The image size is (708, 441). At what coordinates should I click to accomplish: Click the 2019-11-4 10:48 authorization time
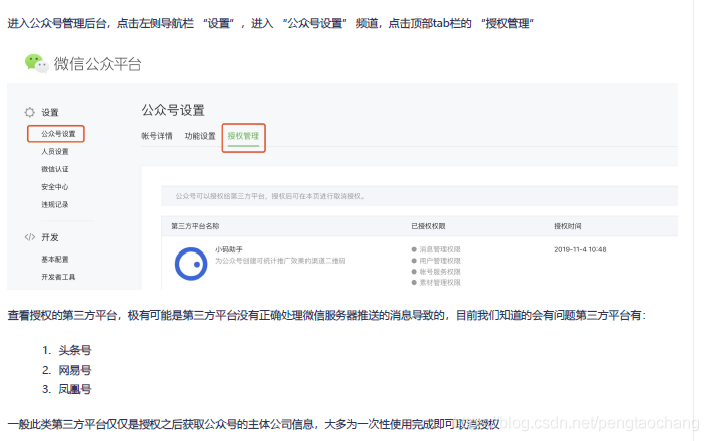point(580,249)
